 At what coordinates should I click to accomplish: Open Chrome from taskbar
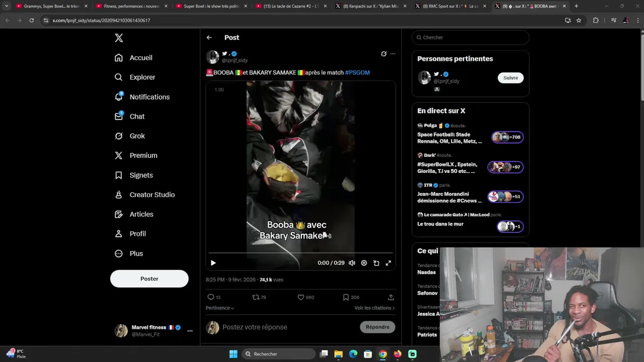(x=383, y=354)
